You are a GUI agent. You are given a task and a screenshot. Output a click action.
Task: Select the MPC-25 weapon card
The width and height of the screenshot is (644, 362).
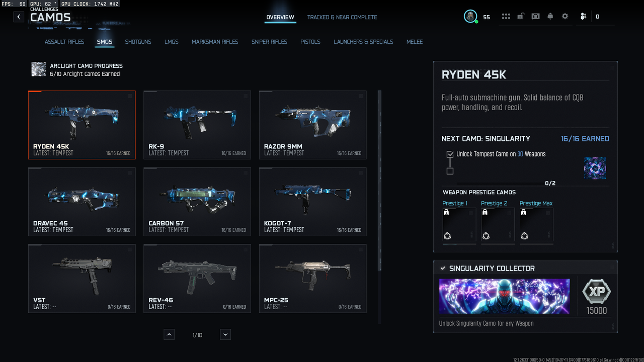pos(313,279)
